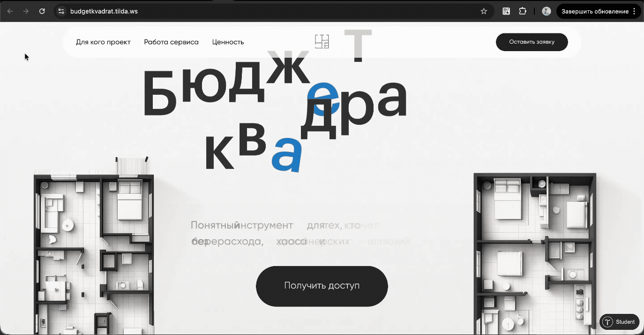Open the QR code extension icon
Image resolution: width=644 pixels, height=335 pixels.
pos(506,11)
